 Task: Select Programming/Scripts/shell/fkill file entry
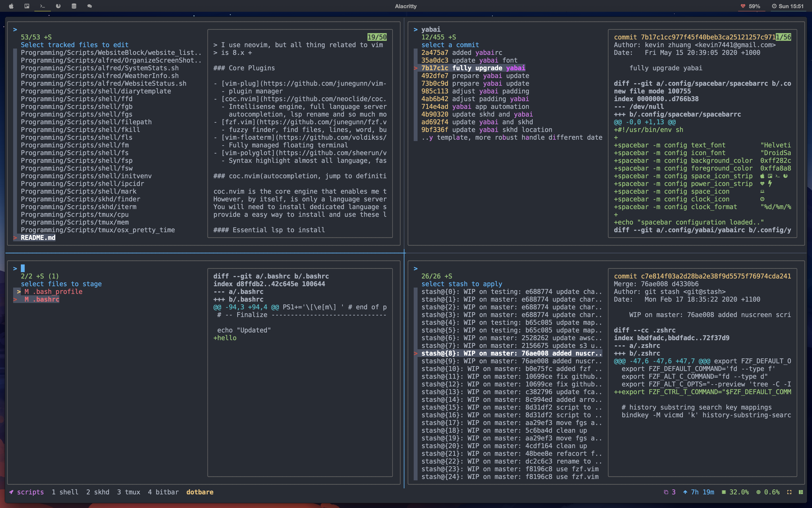80,130
